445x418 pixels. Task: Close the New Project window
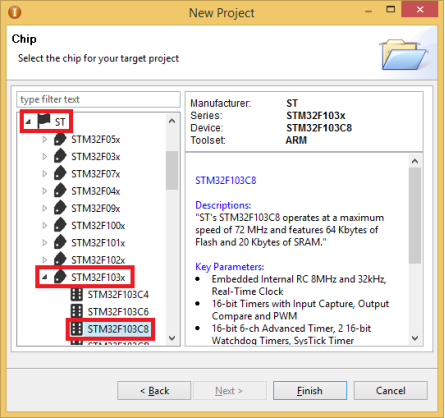coord(420,9)
